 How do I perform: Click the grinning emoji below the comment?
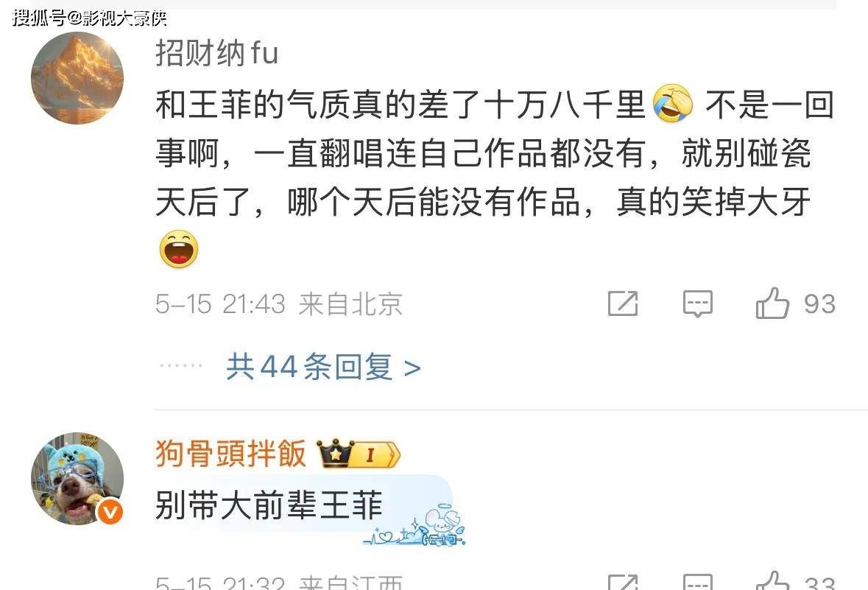(179, 249)
